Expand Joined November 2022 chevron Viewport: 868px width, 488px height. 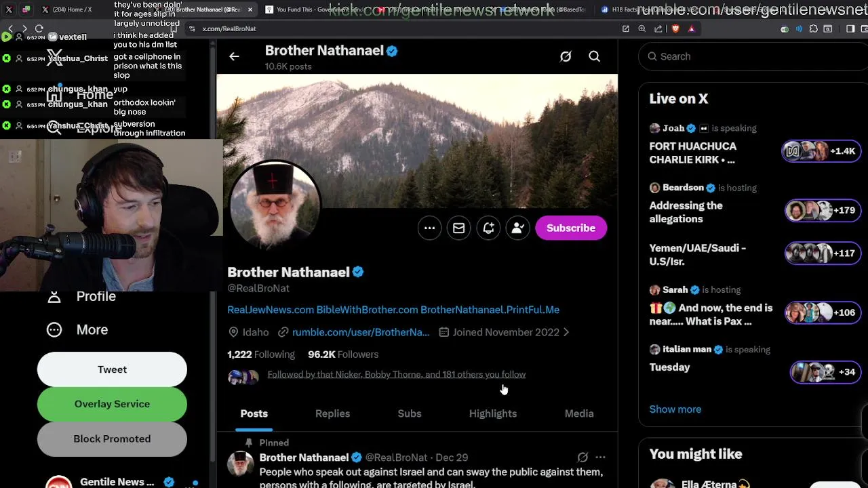point(566,332)
